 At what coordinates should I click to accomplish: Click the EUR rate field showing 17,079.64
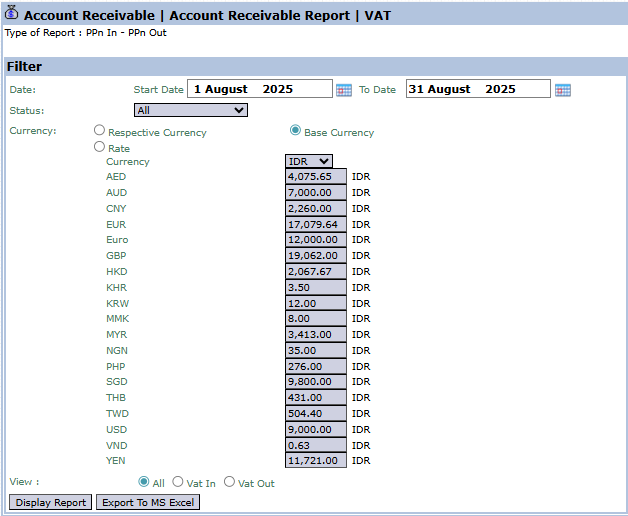[x=315, y=224]
